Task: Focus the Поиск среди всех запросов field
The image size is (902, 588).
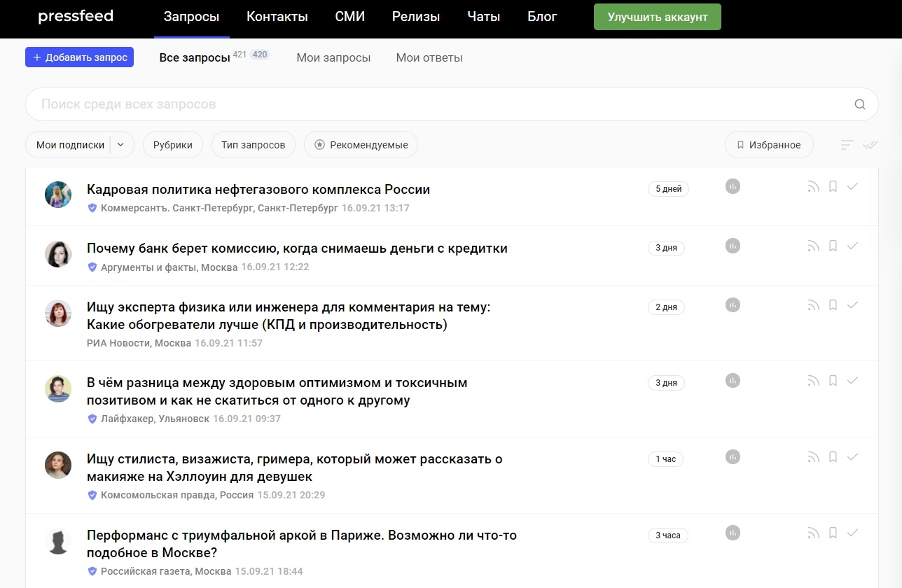Action: pyautogui.click(x=452, y=104)
